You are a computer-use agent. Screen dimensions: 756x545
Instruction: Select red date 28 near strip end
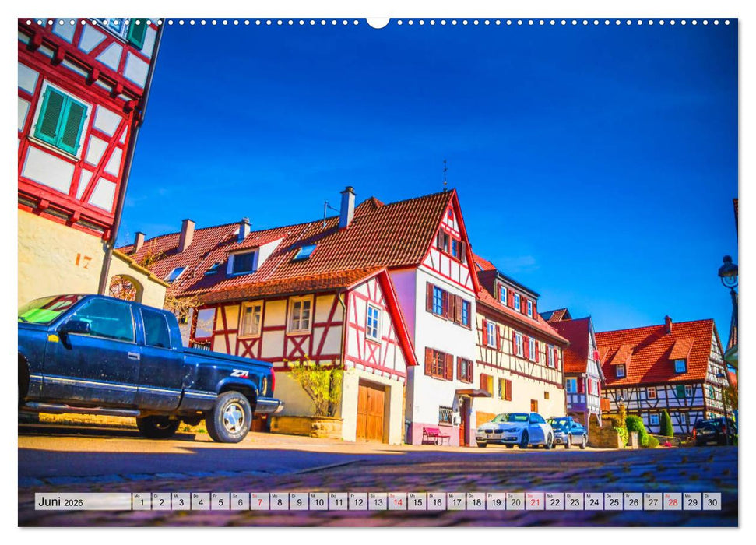[673, 502]
